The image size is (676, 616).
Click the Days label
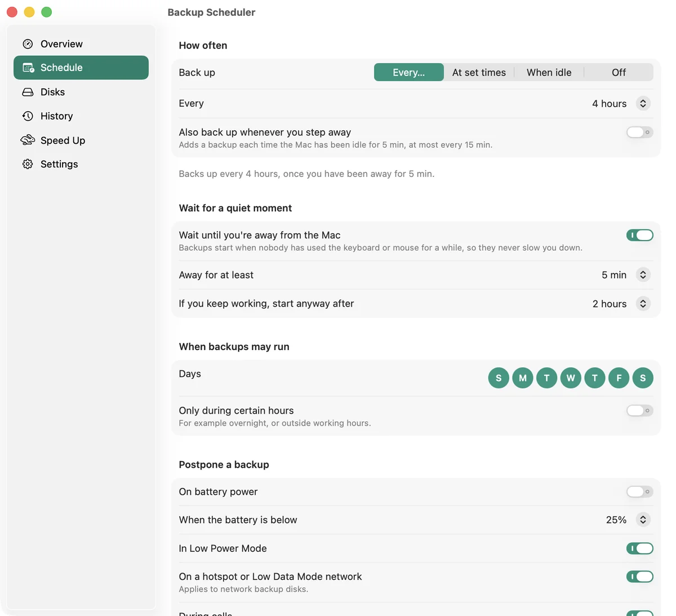tap(190, 374)
